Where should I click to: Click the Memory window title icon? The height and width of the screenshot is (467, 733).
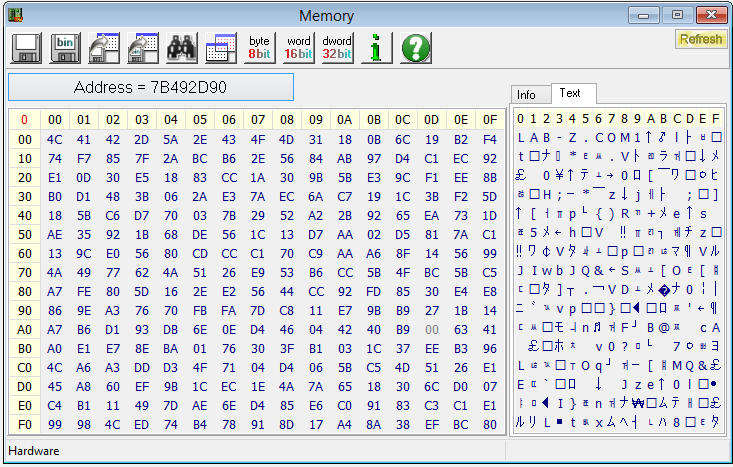(16, 15)
